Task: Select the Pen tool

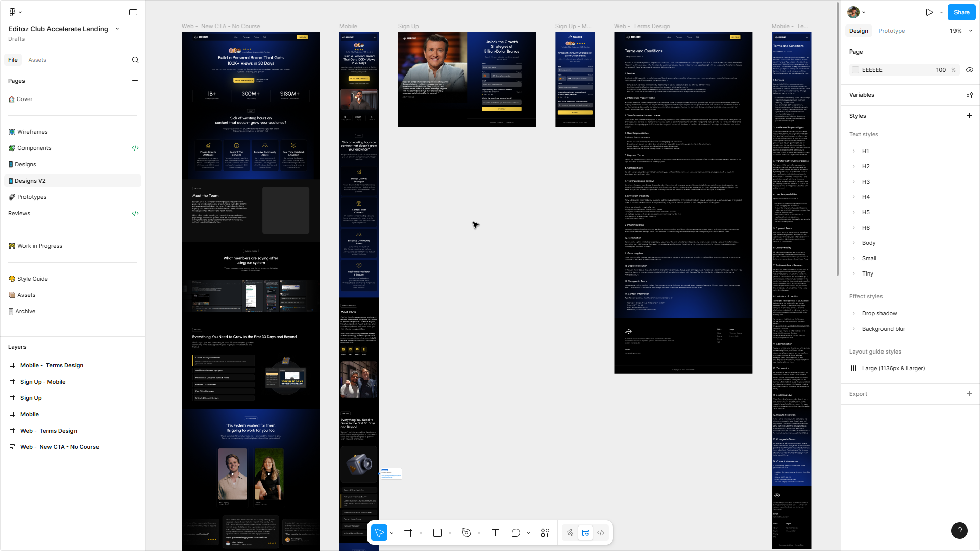Action: [x=467, y=533]
